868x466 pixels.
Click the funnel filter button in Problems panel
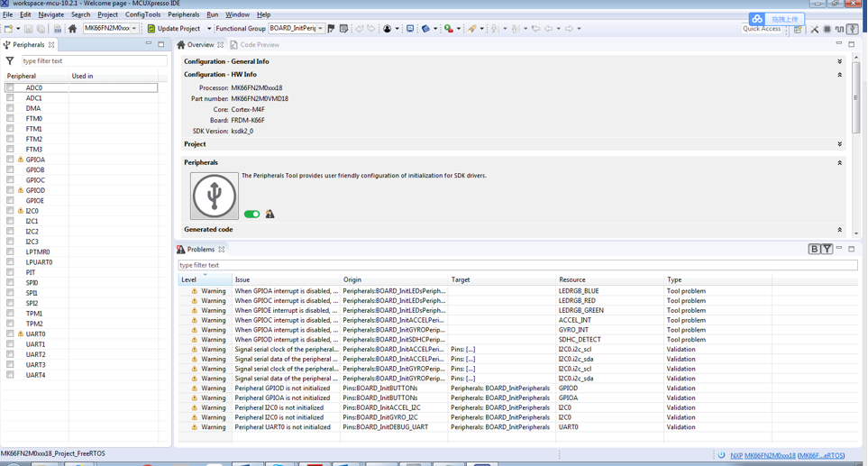tap(827, 249)
